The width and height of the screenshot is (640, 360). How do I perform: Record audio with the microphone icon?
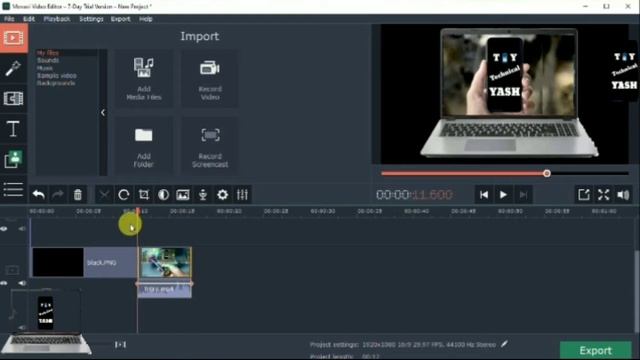(203, 195)
